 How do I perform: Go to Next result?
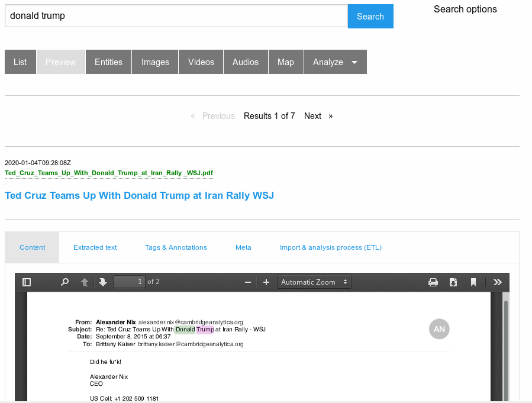click(x=312, y=116)
